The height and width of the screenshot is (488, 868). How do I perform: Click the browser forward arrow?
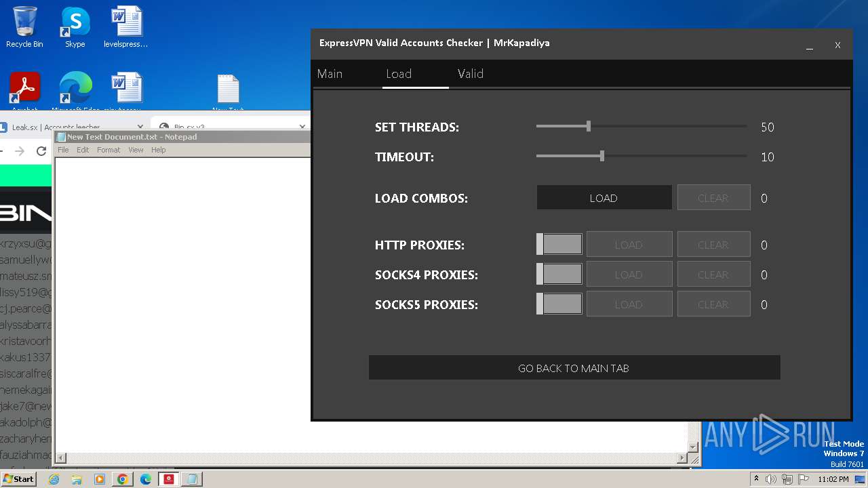[19, 151]
